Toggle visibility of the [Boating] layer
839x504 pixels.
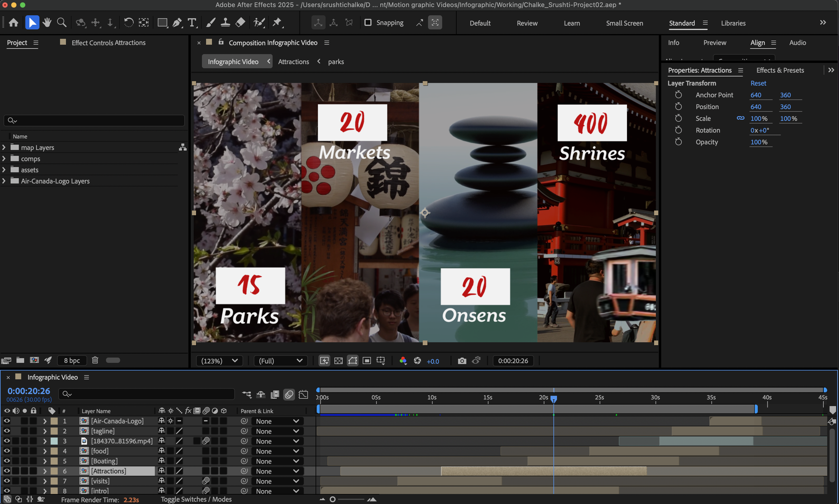(7, 461)
